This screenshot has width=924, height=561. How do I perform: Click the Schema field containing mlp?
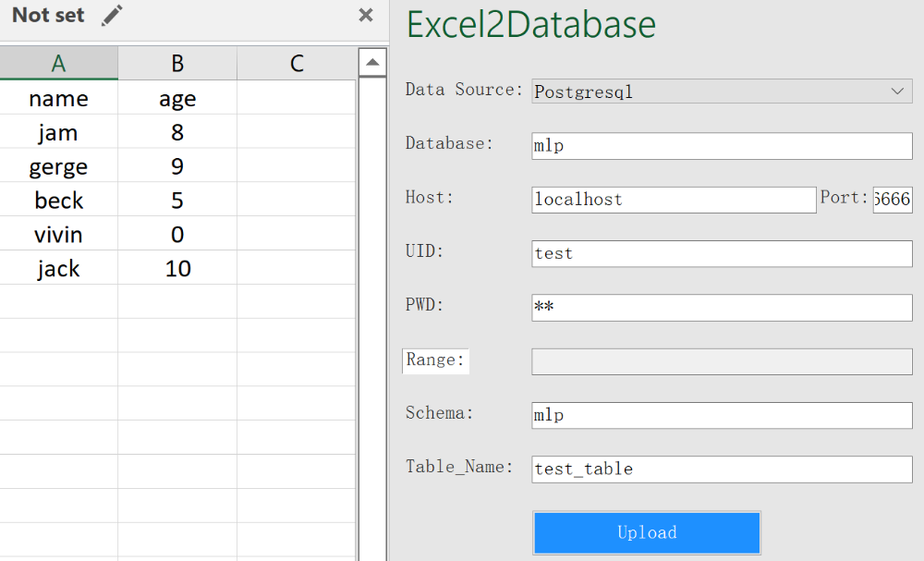point(722,416)
